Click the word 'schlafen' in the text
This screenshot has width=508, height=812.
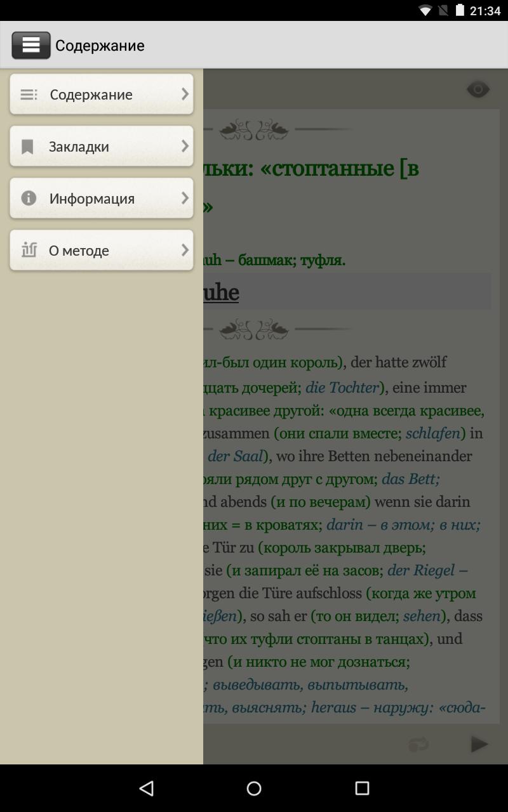pyautogui.click(x=433, y=433)
